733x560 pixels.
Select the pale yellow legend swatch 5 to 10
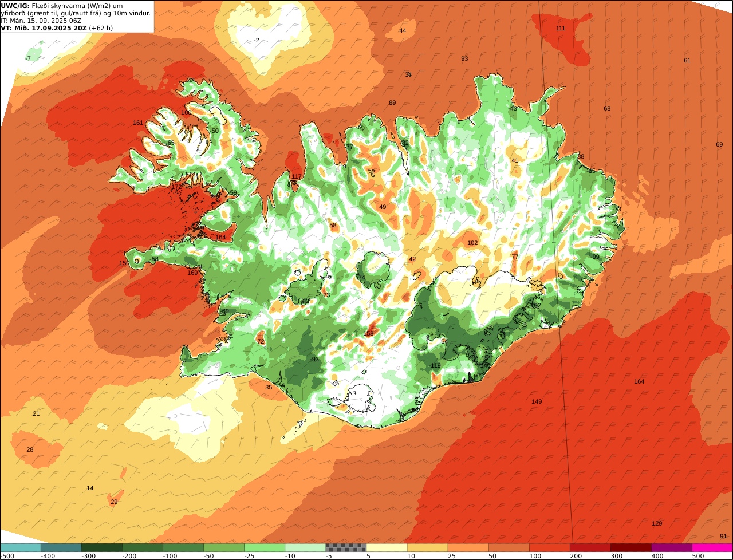tap(387, 548)
